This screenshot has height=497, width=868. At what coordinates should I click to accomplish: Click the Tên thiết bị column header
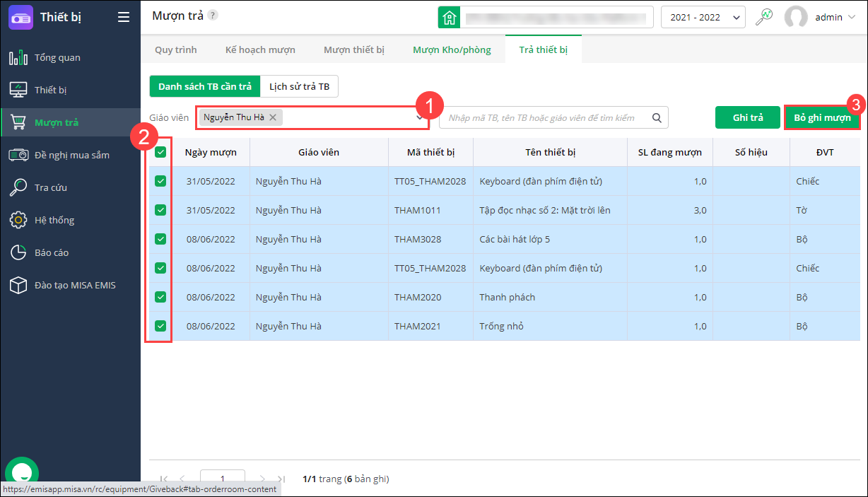[x=551, y=152]
